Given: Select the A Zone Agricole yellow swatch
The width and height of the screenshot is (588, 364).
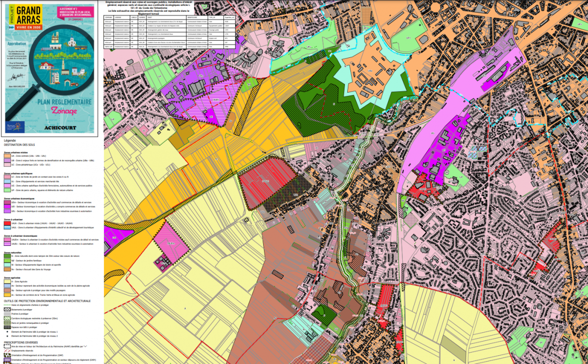Looking at the screenshot, I should point(6,282).
